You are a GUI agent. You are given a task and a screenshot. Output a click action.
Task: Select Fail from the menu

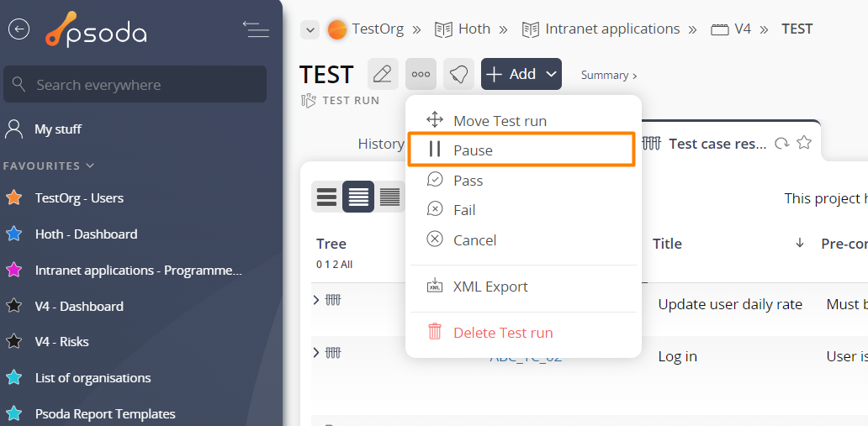pos(524,210)
